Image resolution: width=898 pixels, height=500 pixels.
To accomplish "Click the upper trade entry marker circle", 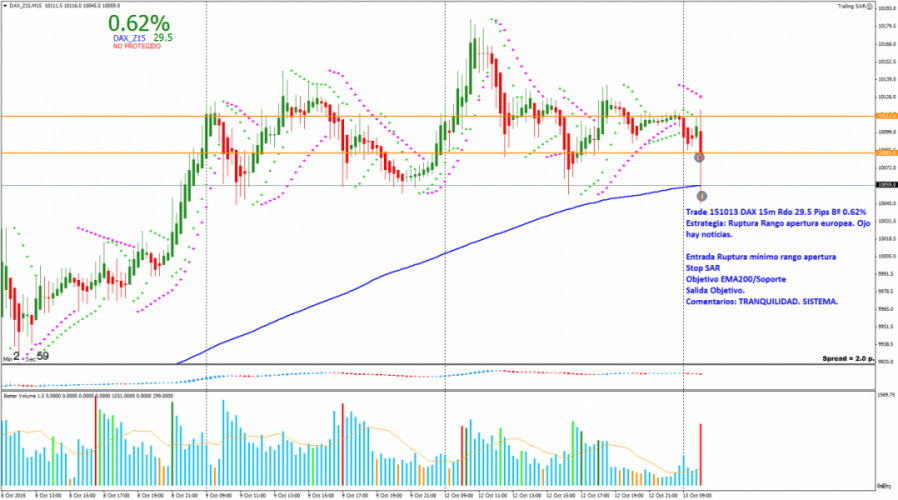I will click(x=699, y=158).
